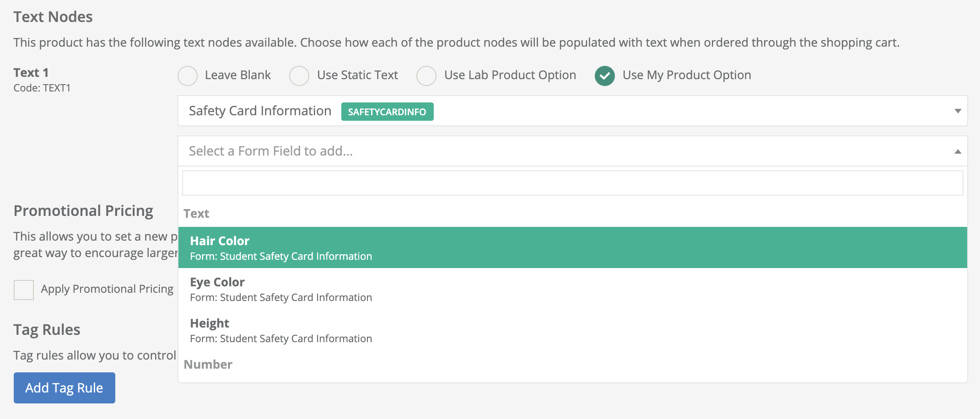980x419 pixels.
Task: Open the Safety Card Information dropdown arrow
Action: 958,111
